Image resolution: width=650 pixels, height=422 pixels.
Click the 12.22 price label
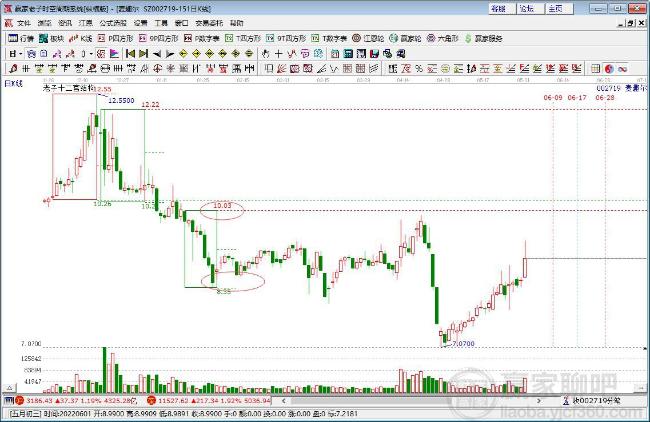pyautogui.click(x=150, y=105)
